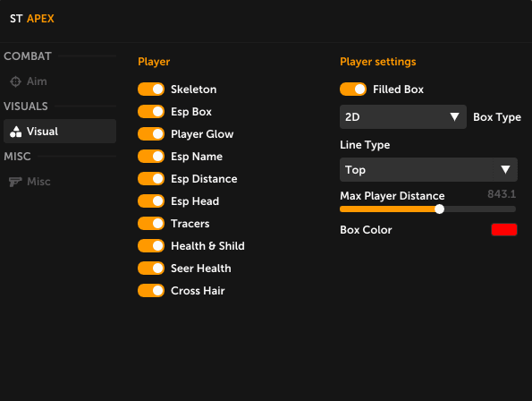The width and height of the screenshot is (532, 401).
Task: Click the ST APEX title
Action: [32, 19]
